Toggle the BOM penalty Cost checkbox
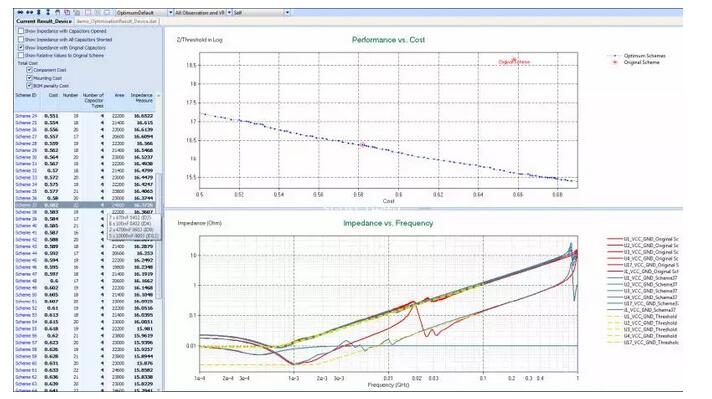The width and height of the screenshot is (712, 399). [x=29, y=85]
